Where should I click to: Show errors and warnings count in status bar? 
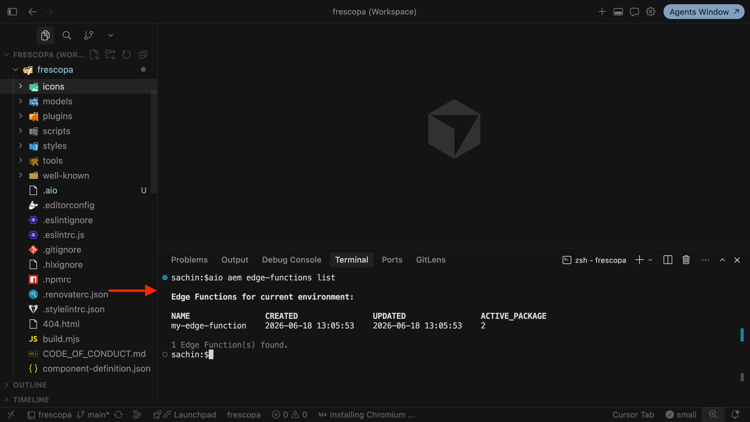(289, 414)
